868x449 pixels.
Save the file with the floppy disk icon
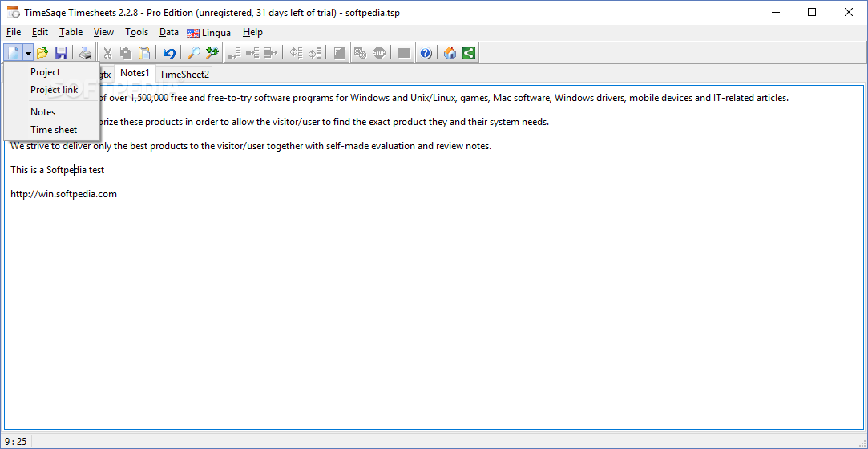click(x=61, y=53)
